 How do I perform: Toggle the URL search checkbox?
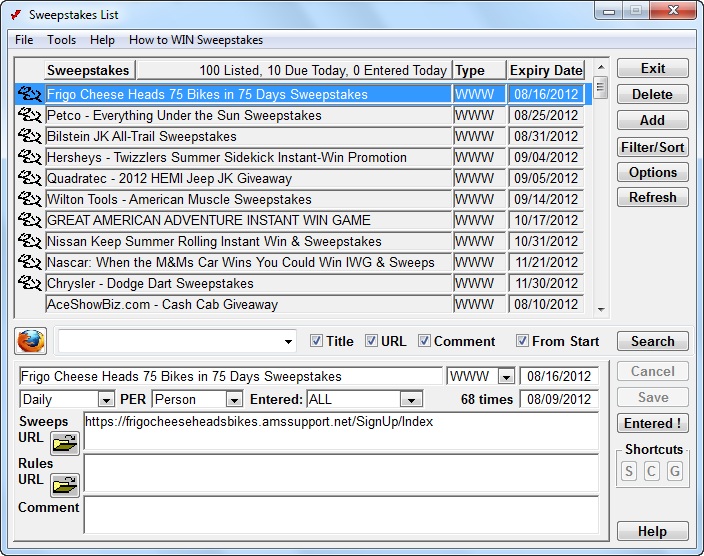tap(371, 341)
